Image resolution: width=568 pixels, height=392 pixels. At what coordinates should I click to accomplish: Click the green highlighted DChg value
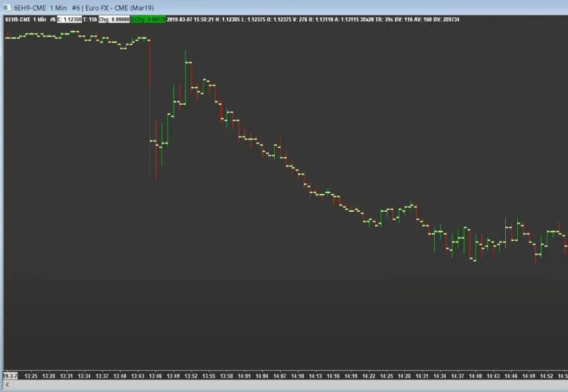(x=148, y=20)
